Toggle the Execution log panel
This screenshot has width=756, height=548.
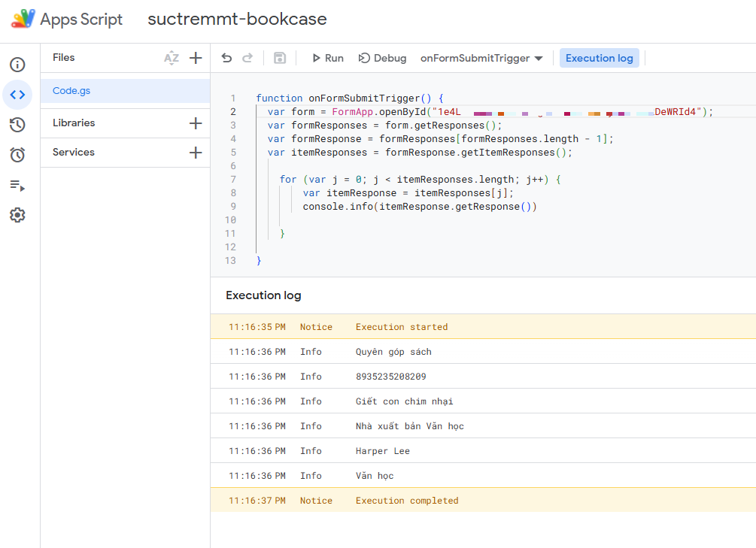pos(599,58)
